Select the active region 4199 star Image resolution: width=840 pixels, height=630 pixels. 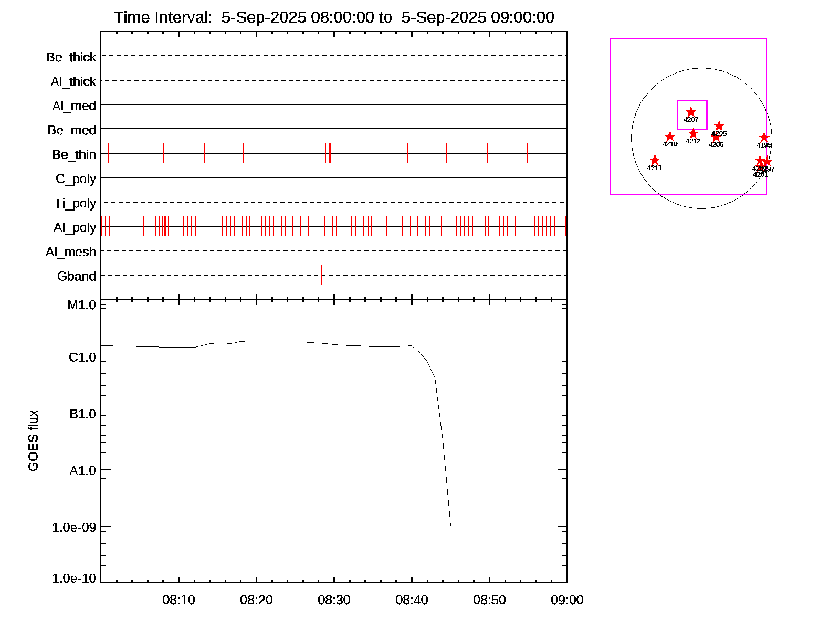pos(764,138)
